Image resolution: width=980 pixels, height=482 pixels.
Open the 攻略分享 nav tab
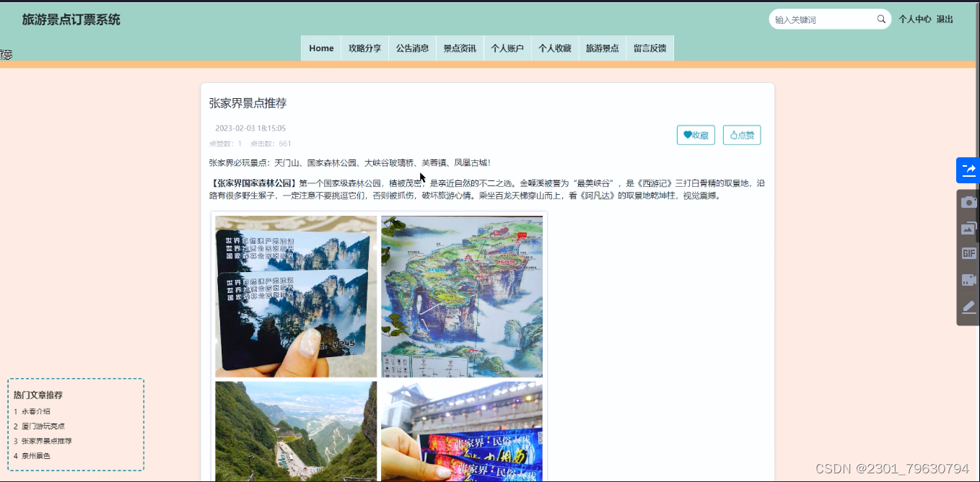tap(364, 48)
